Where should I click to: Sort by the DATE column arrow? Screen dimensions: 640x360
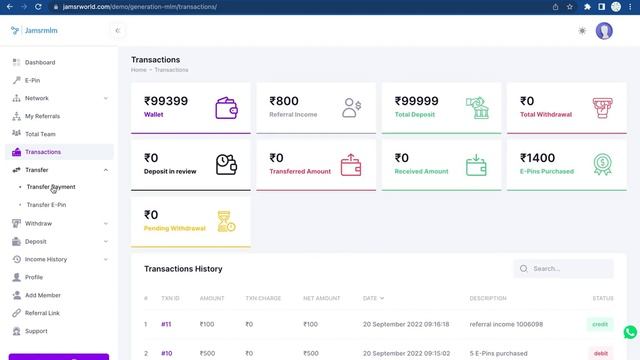[x=382, y=298]
